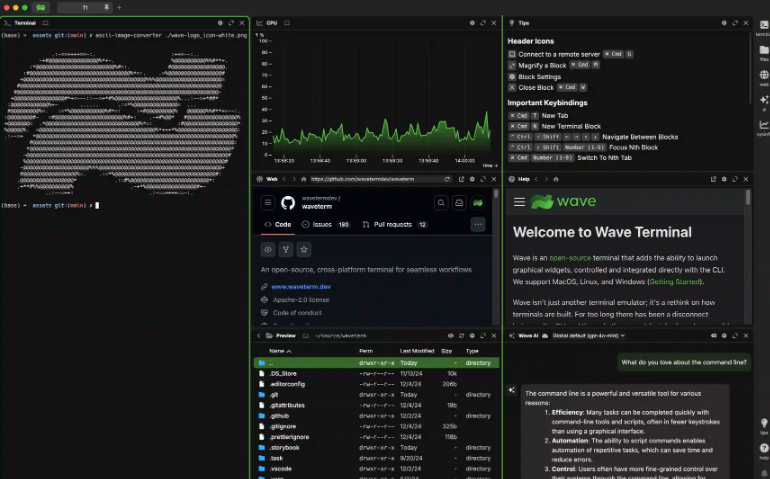Clear Wave AI chat history icon

[x=714, y=336]
